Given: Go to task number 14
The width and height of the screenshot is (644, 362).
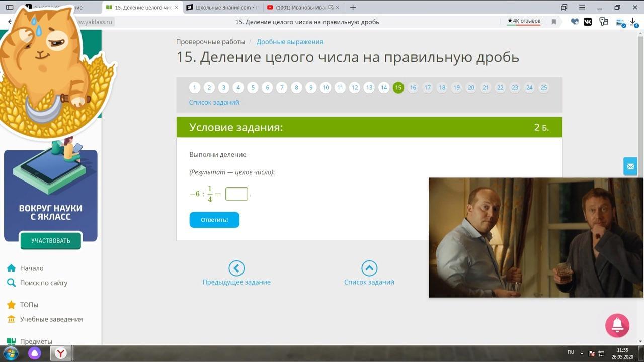Looking at the screenshot, I should click(x=384, y=87).
